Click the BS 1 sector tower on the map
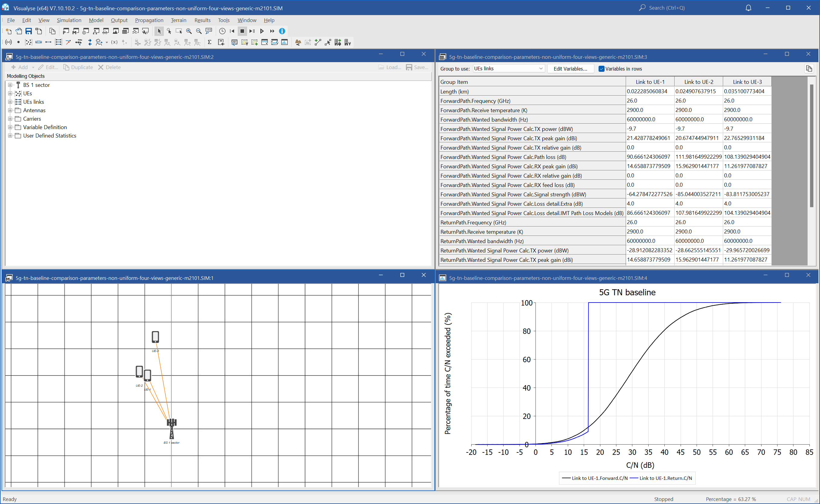The image size is (820, 504). point(171,429)
